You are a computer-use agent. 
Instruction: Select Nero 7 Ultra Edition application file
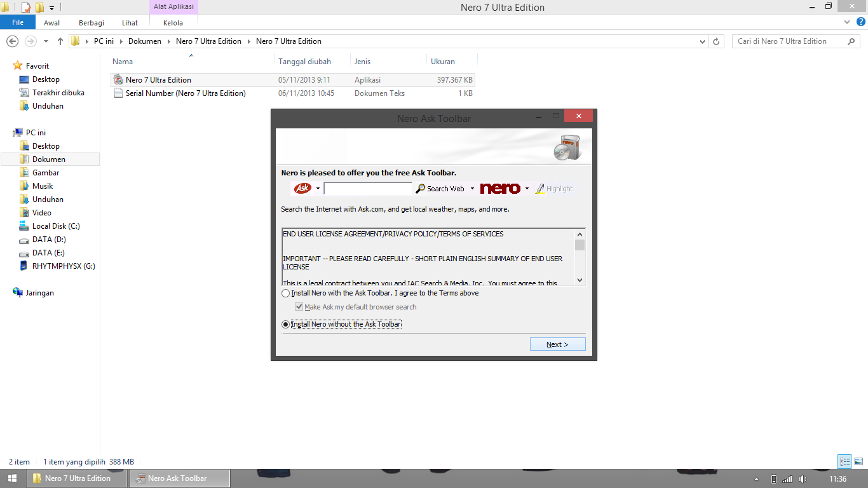coord(292,80)
